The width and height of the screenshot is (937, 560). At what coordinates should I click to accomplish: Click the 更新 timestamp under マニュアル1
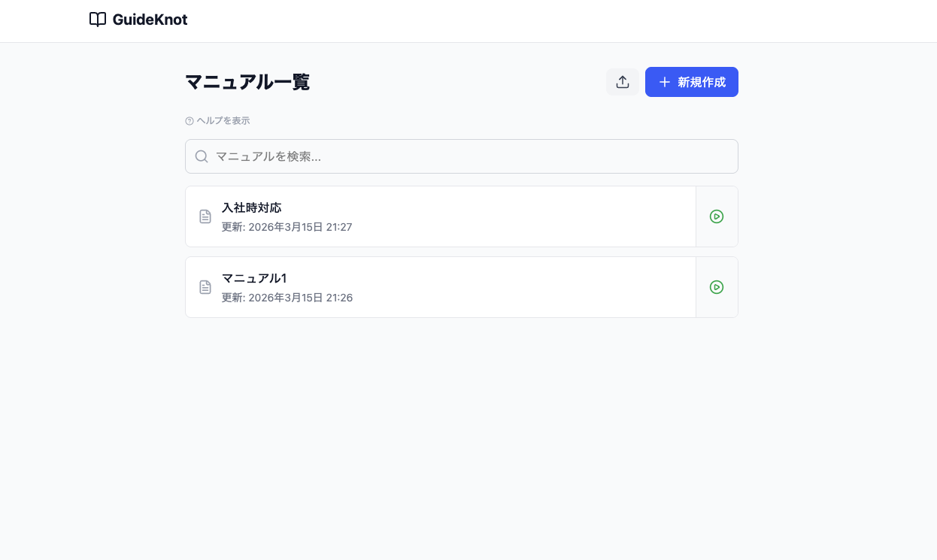click(287, 298)
